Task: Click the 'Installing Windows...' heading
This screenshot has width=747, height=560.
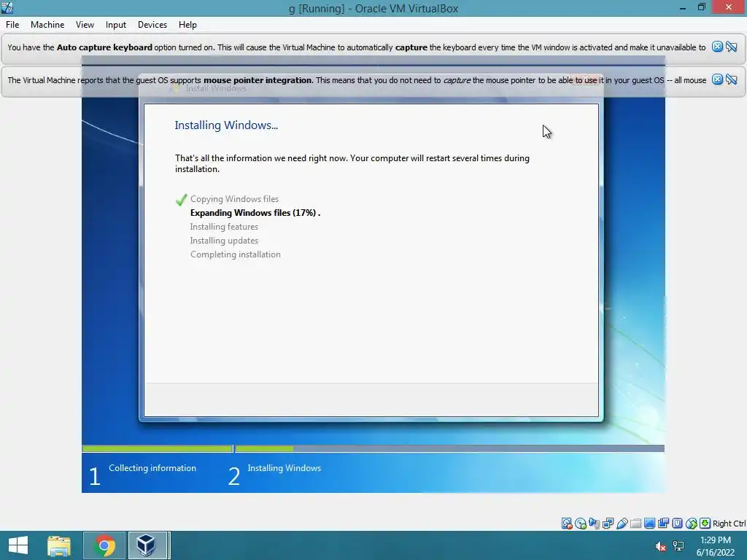Action: 226,125
